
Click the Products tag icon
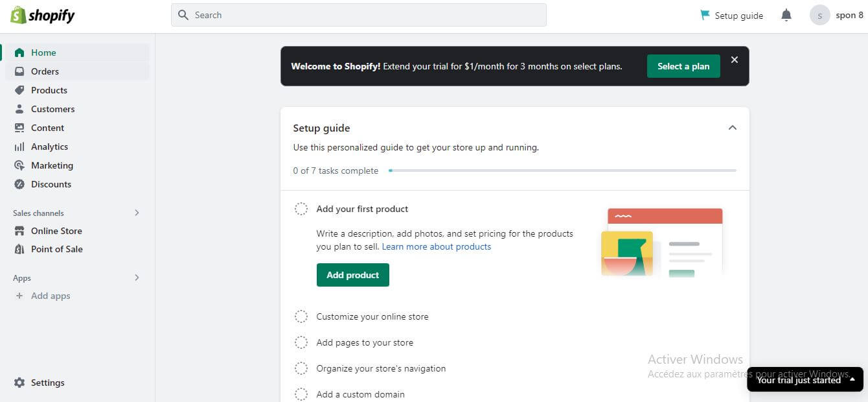click(19, 90)
